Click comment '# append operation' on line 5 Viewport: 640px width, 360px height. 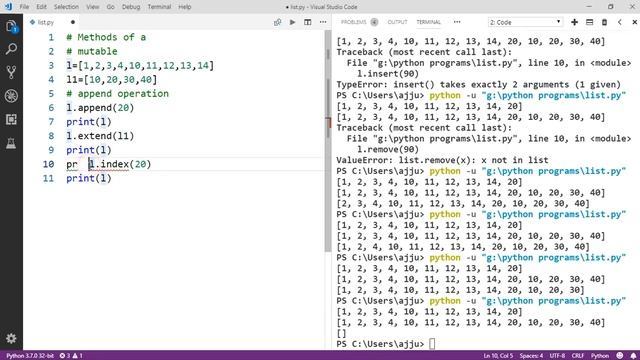click(117, 93)
